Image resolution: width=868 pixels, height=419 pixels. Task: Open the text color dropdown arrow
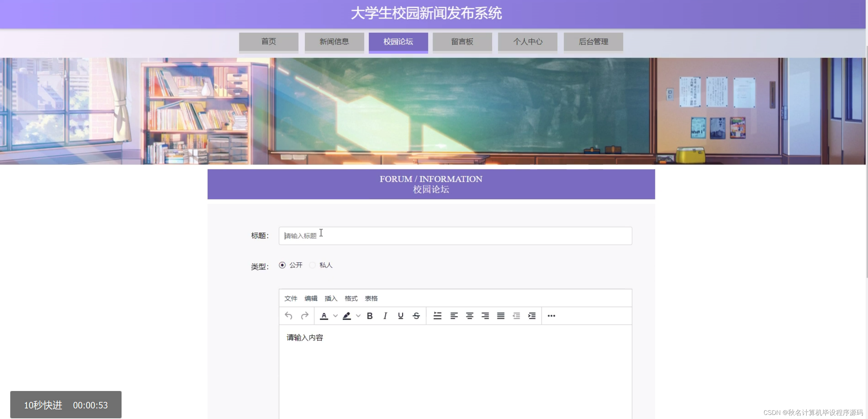click(x=335, y=316)
